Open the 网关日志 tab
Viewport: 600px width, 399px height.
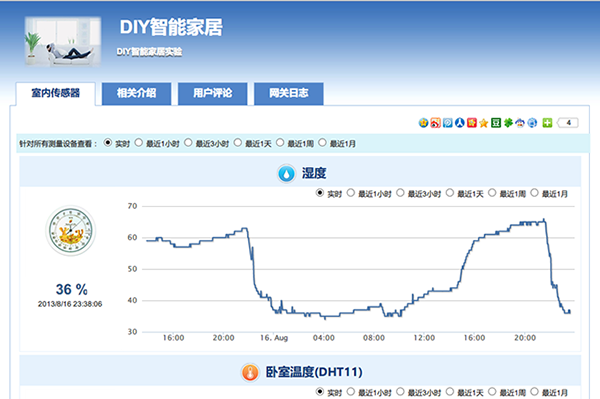[x=289, y=93]
